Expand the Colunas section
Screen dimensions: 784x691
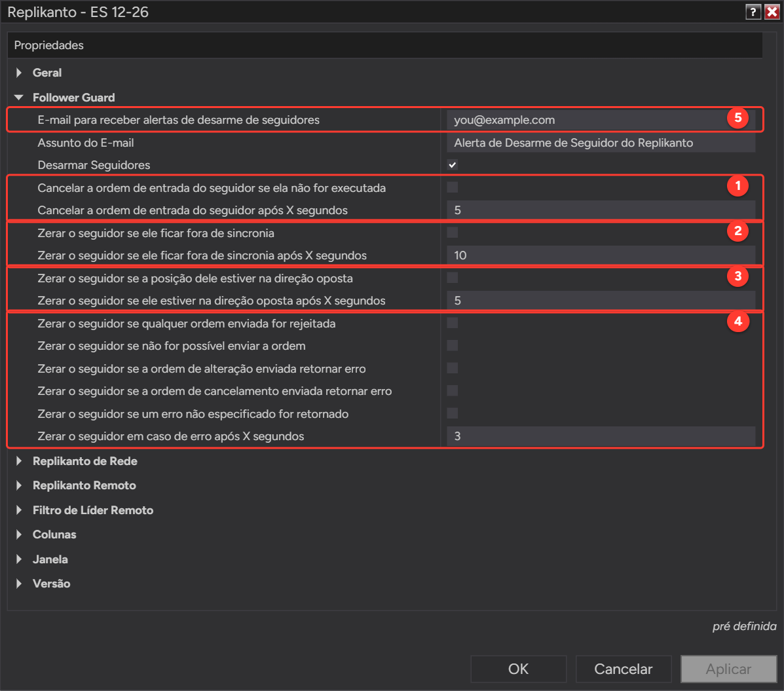(x=19, y=534)
